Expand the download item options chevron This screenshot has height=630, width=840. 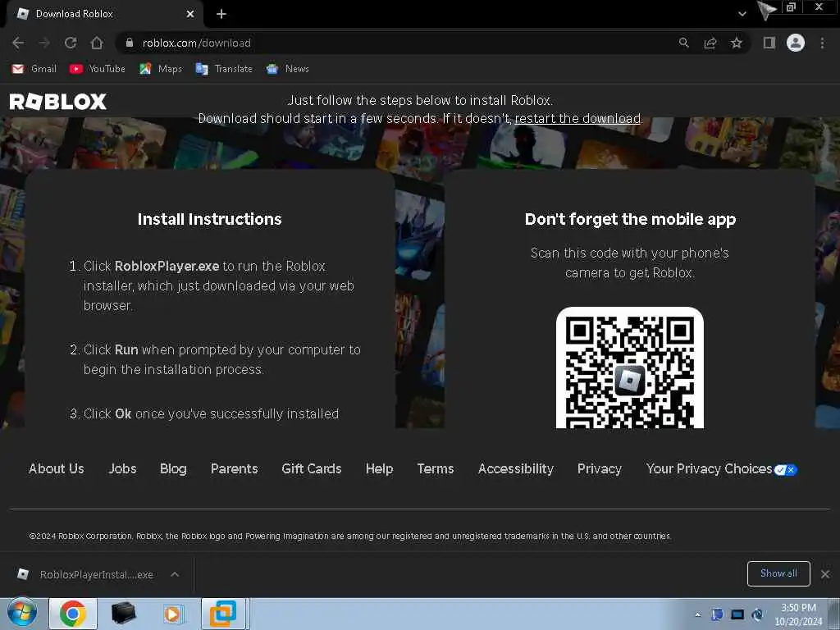point(175,574)
